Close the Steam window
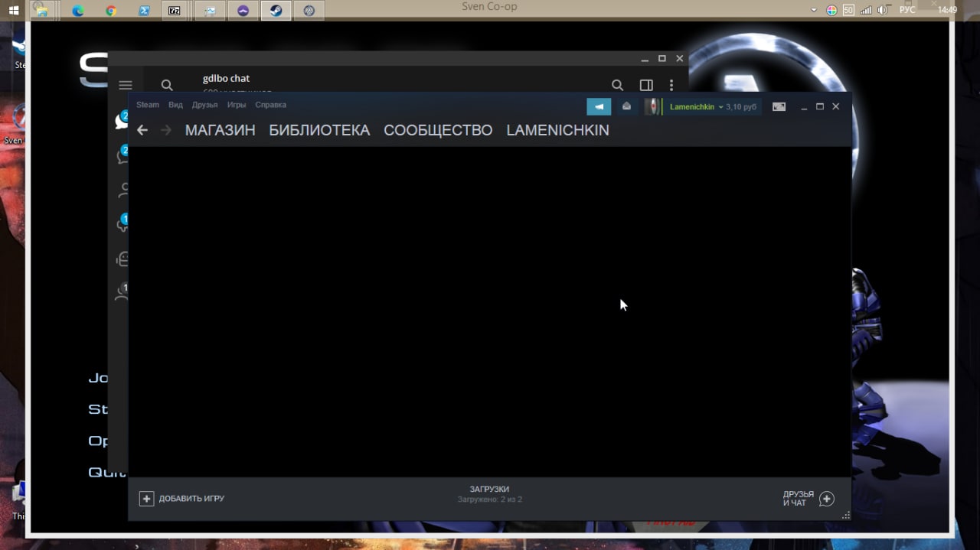This screenshot has width=980, height=550. [836, 107]
